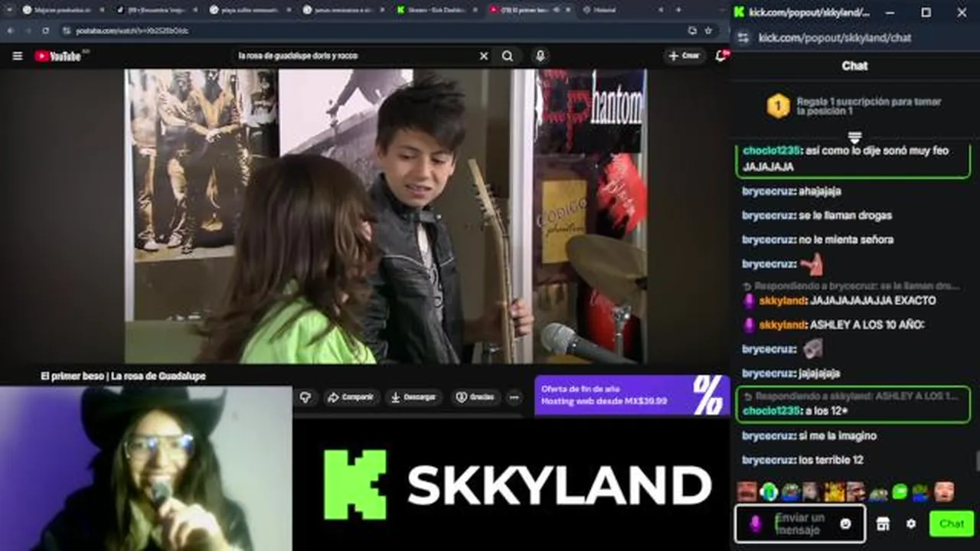The width and height of the screenshot is (980, 551).
Task: Click the Crear button on YouTube
Action: click(684, 56)
